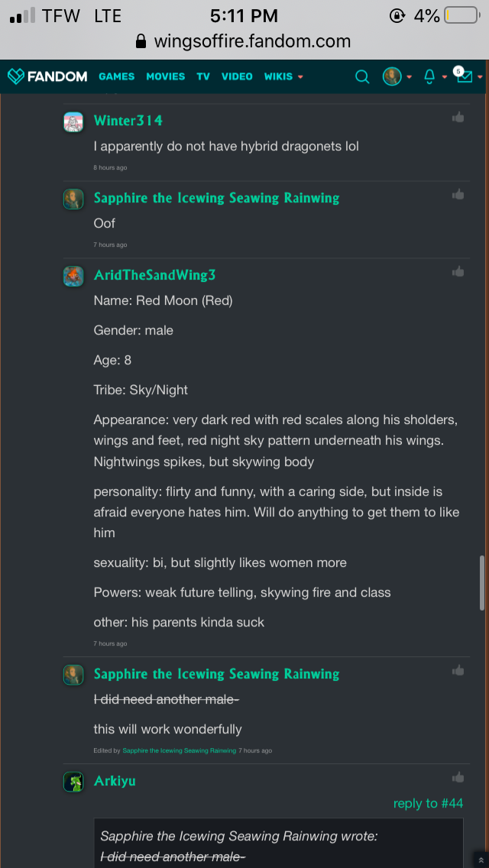Like Winter314's comment with thumbs-up
Screen dimensions: 489x868
458,117
